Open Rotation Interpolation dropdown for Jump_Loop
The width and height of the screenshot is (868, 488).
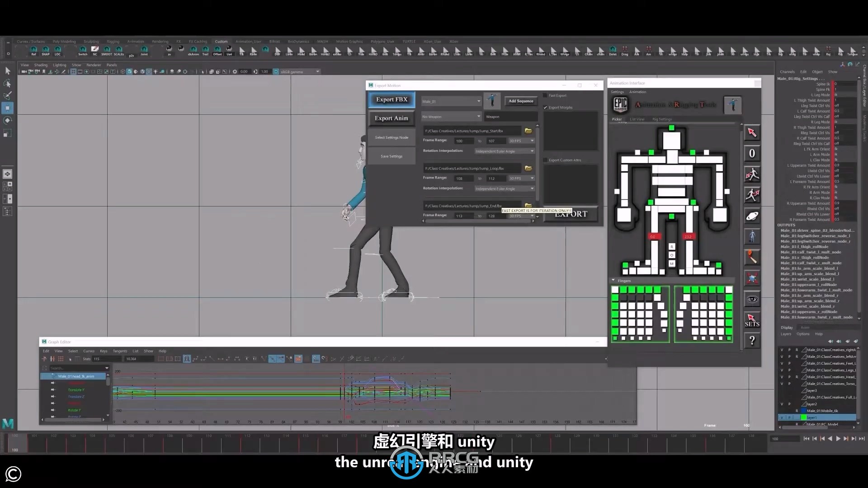(x=505, y=188)
